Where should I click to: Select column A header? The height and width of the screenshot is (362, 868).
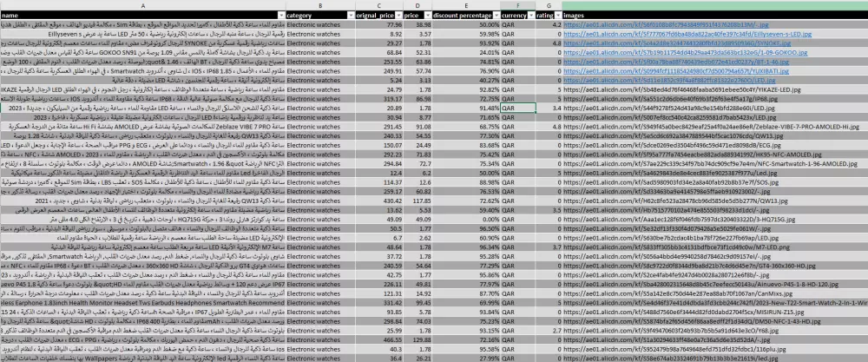tap(143, 5)
